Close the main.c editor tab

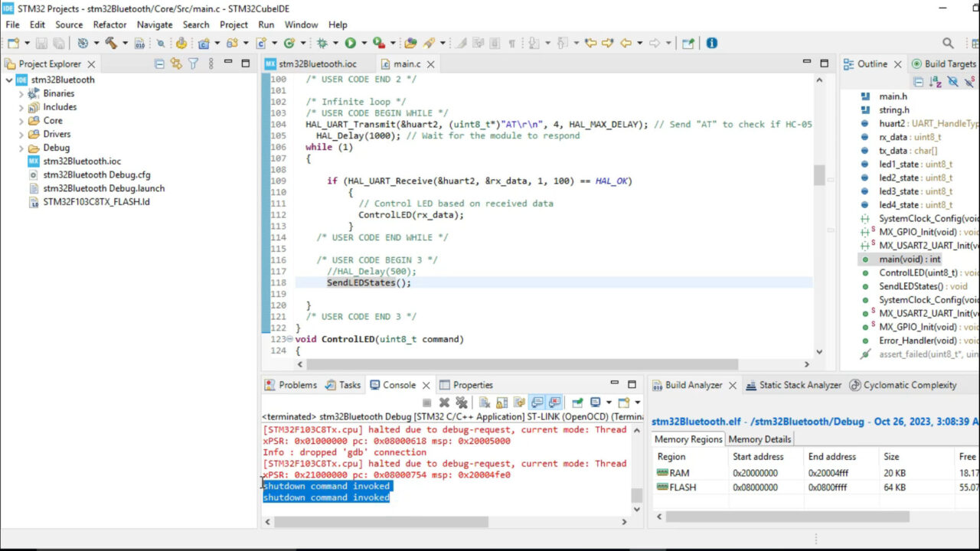(430, 64)
